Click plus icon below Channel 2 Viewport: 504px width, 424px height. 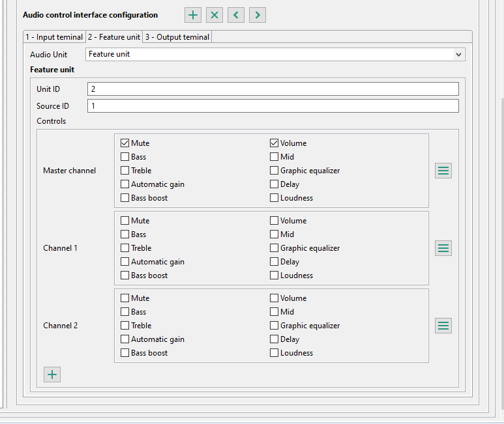(52, 375)
